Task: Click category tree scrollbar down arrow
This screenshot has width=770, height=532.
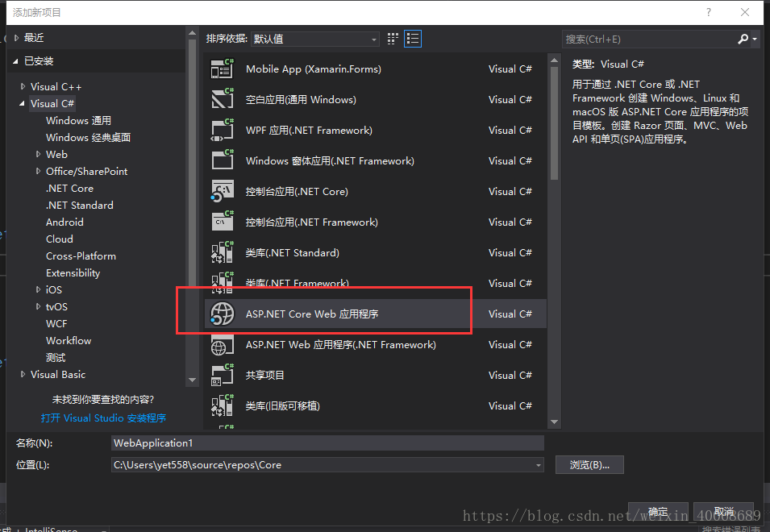Action: point(192,380)
